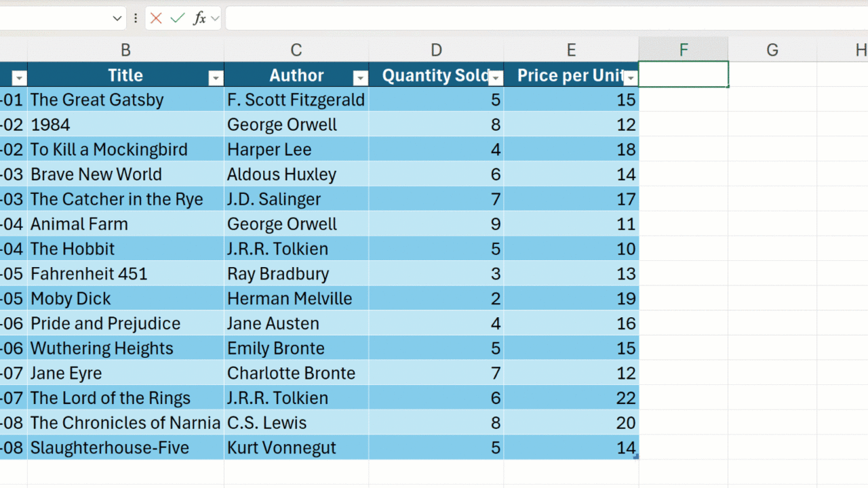Expand the Name Box dropdown arrow
868x488 pixels.
(x=117, y=18)
